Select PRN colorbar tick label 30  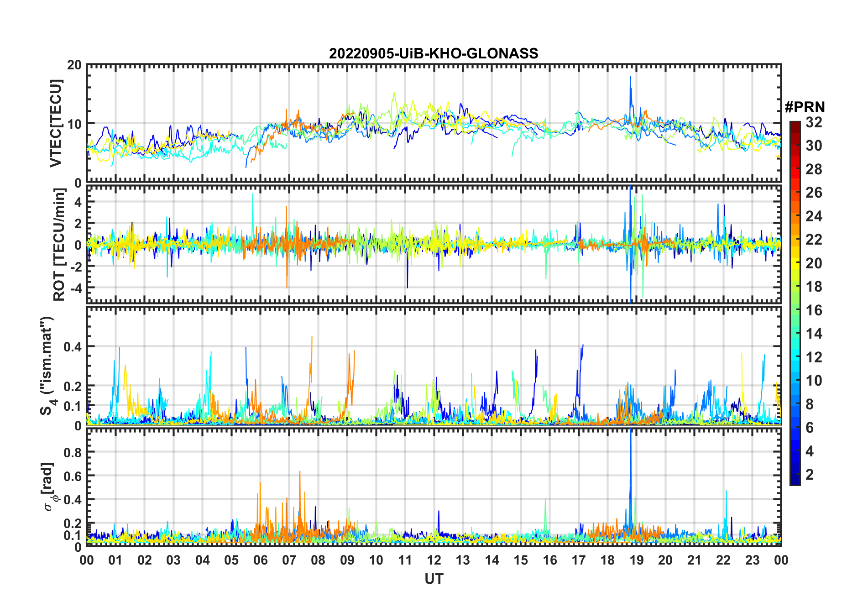click(x=814, y=146)
